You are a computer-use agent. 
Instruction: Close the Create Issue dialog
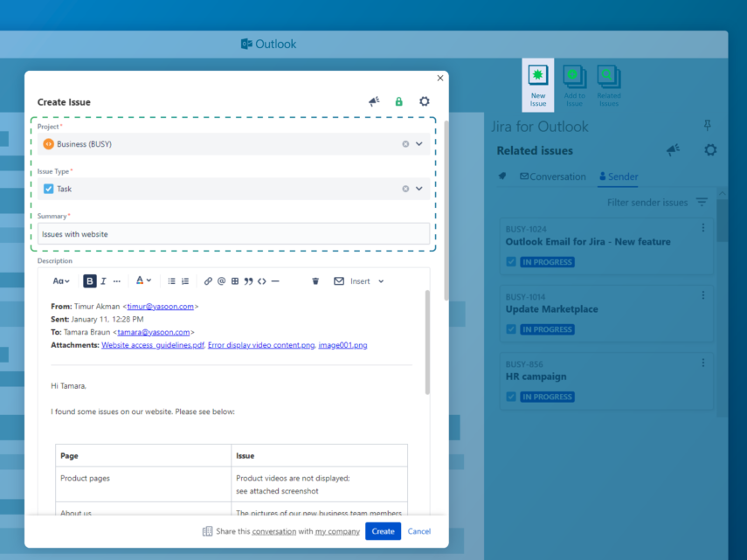click(x=440, y=78)
